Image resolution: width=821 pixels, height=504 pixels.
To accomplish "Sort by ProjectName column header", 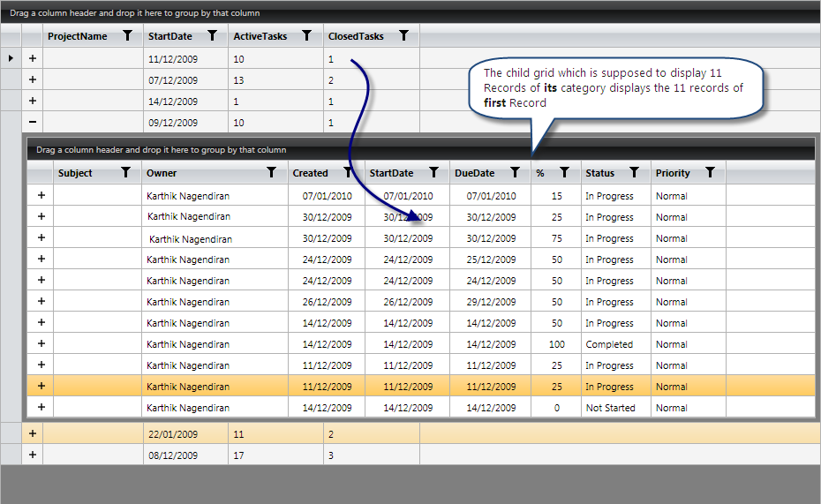I will [78, 36].
